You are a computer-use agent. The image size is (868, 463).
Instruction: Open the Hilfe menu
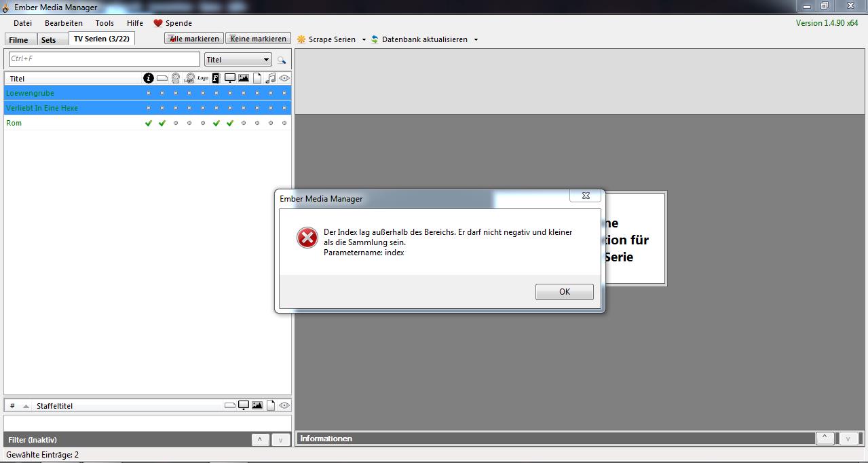coord(135,23)
